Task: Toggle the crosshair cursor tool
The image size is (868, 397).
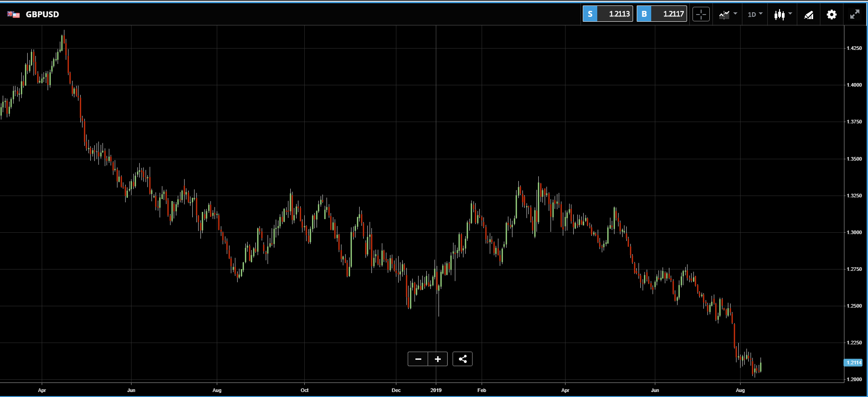Action: tap(701, 15)
